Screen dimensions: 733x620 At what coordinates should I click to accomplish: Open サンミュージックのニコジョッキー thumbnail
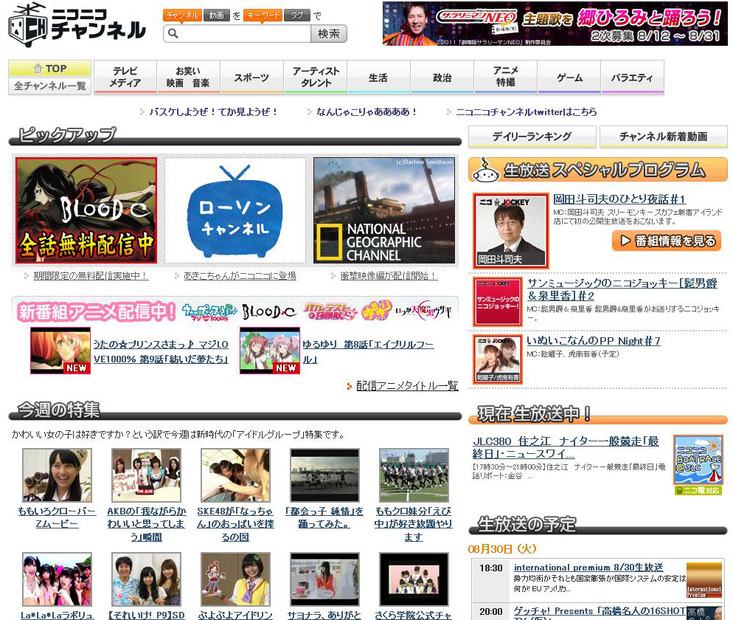(x=497, y=302)
